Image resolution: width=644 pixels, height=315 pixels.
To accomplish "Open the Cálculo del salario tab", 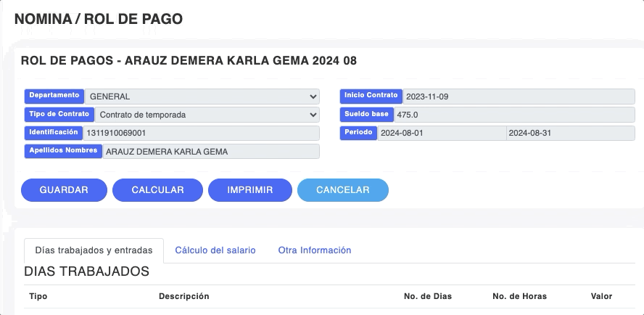I will 215,250.
